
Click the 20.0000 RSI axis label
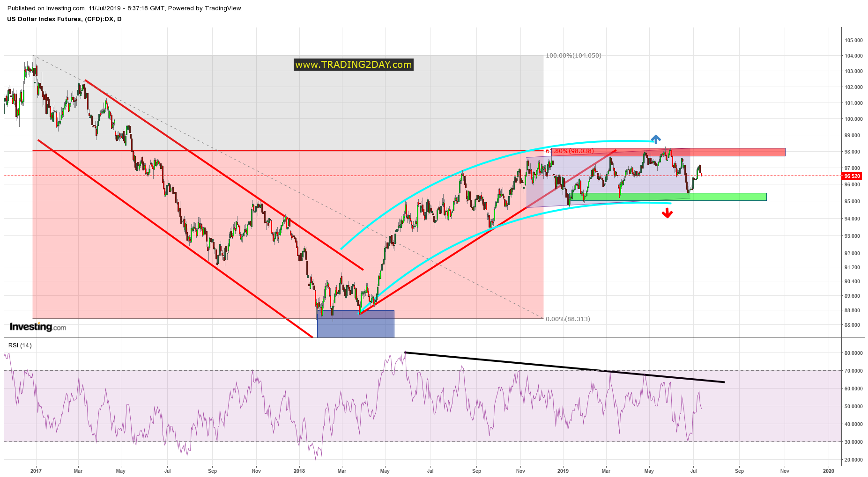(x=853, y=460)
